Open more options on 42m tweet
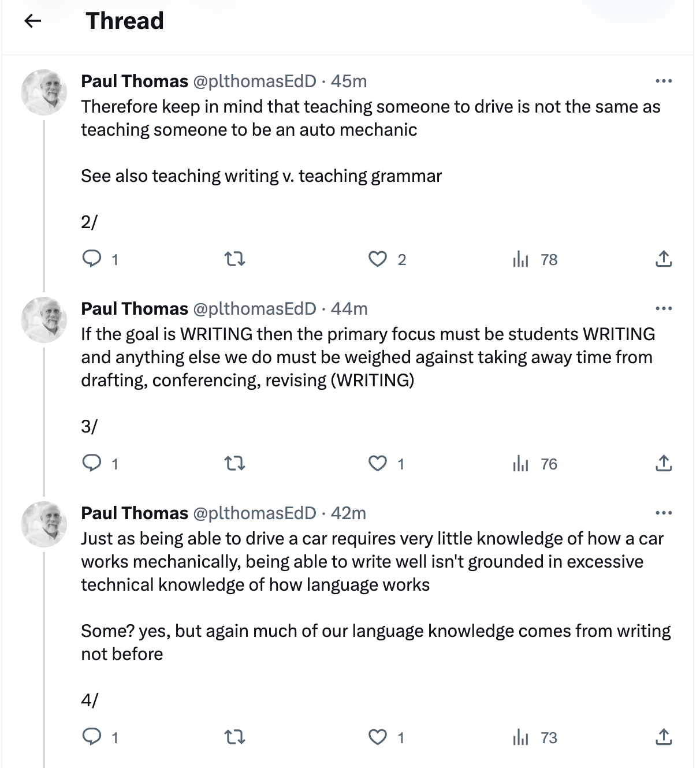700x768 pixels. (x=664, y=513)
